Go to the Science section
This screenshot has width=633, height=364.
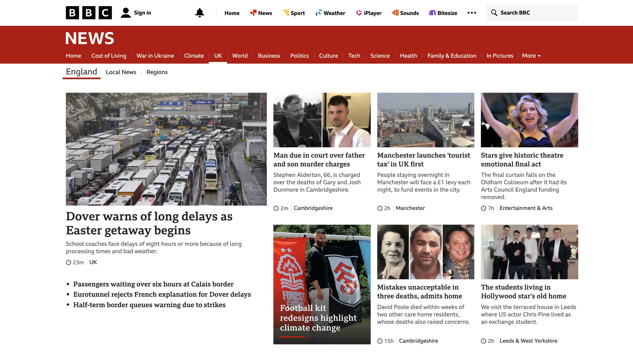[x=380, y=56]
